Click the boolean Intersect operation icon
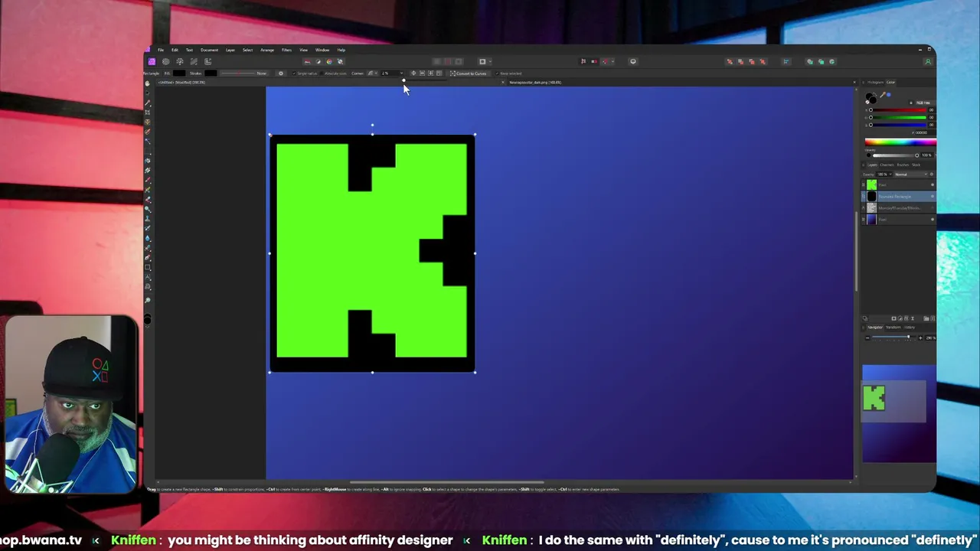The width and height of the screenshot is (980, 551). [832, 61]
